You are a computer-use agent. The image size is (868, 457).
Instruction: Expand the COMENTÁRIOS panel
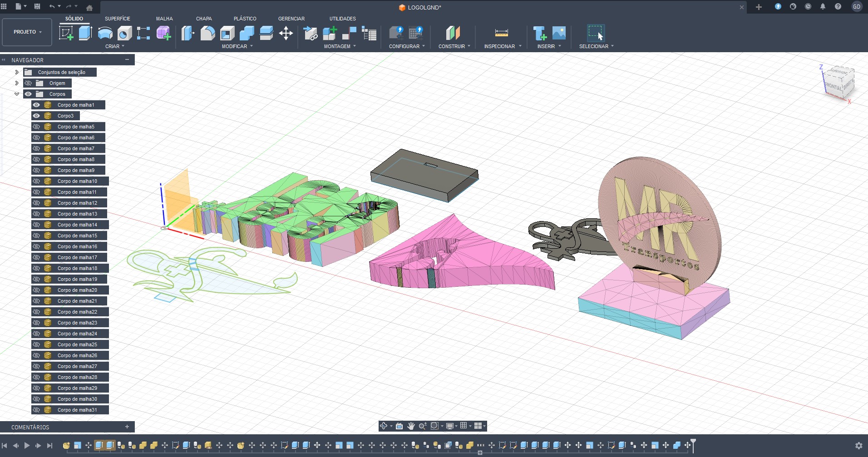[128, 427]
